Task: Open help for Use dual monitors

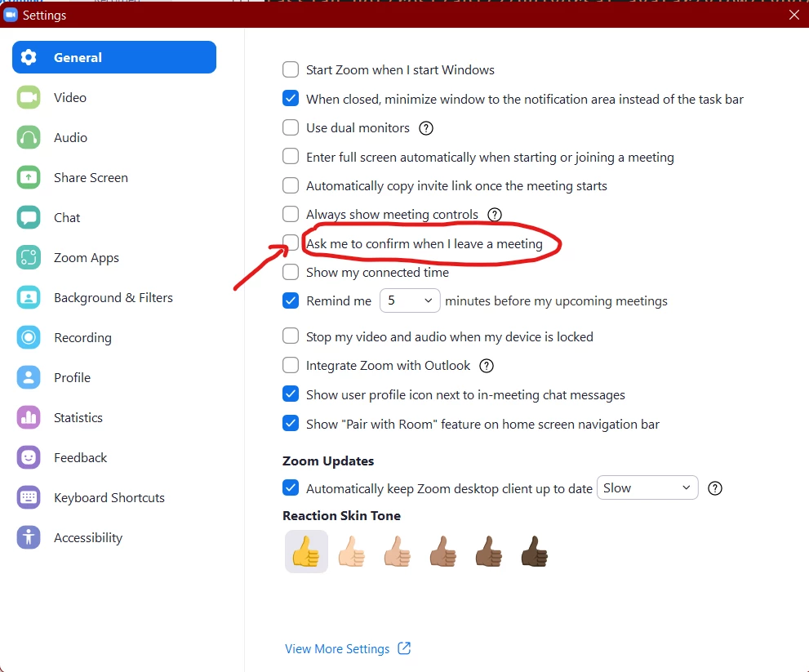Action: point(425,128)
